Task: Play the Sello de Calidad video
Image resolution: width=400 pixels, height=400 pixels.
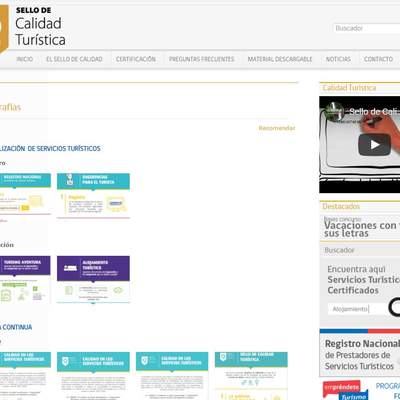Action: [x=374, y=144]
